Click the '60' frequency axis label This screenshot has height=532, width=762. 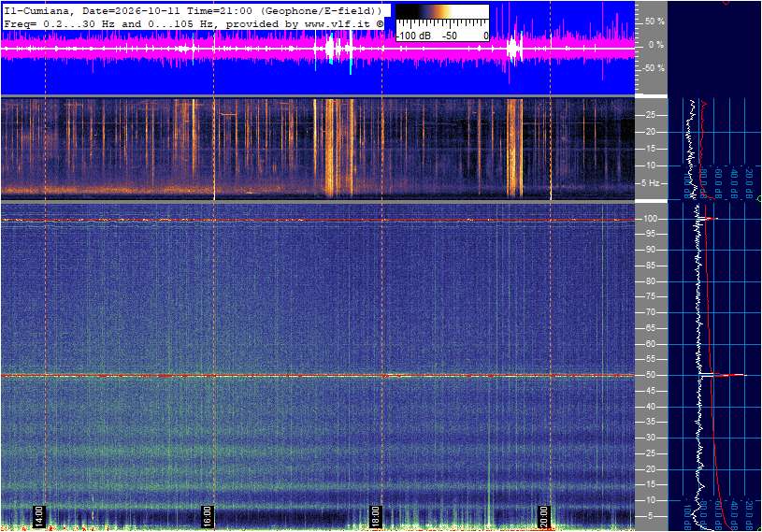(650, 344)
